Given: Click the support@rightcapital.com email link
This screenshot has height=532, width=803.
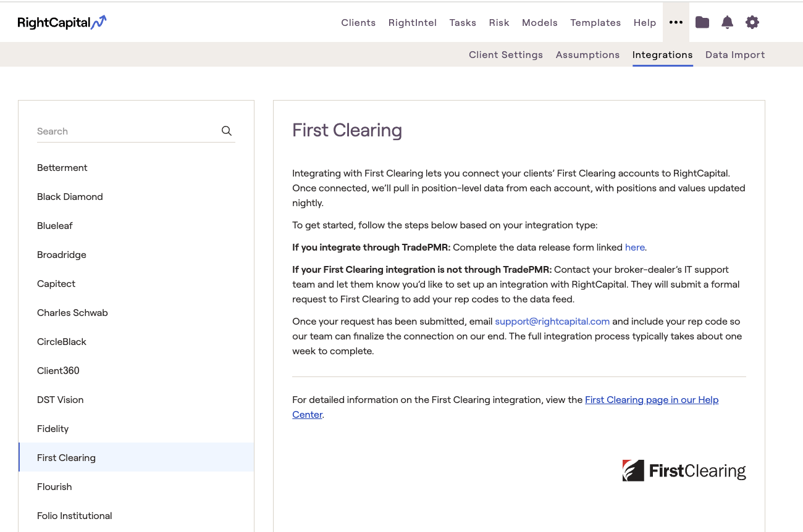Looking at the screenshot, I should [x=552, y=322].
